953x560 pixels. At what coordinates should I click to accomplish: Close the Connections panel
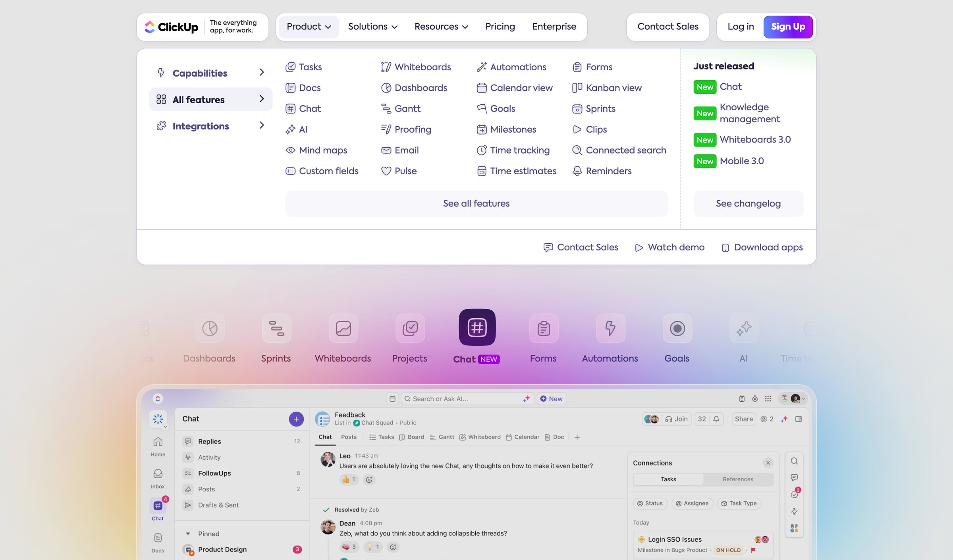768,463
